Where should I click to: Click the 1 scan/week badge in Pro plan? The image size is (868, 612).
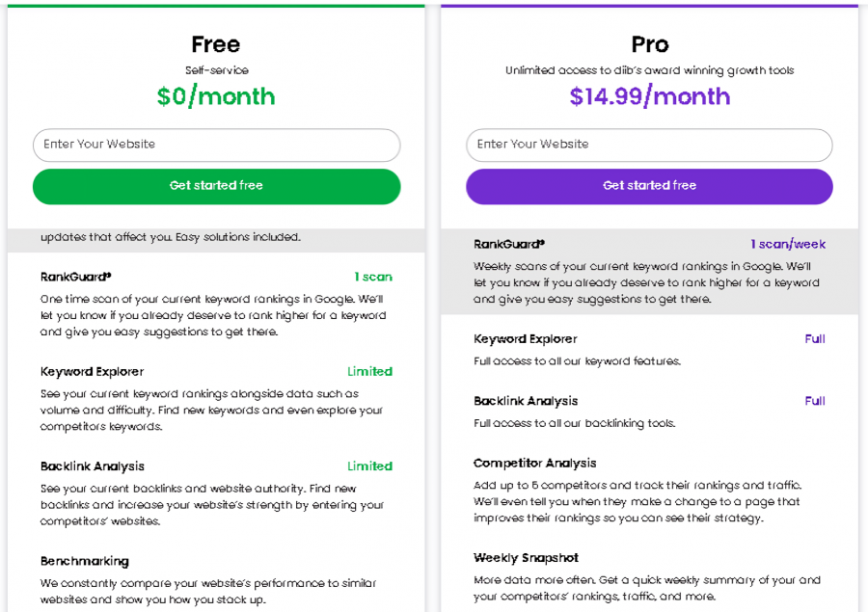pyautogui.click(x=788, y=244)
